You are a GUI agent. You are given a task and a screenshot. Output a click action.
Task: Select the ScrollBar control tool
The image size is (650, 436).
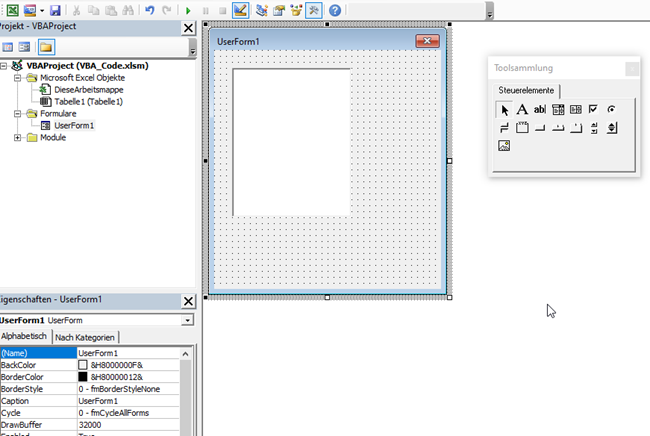pos(594,128)
